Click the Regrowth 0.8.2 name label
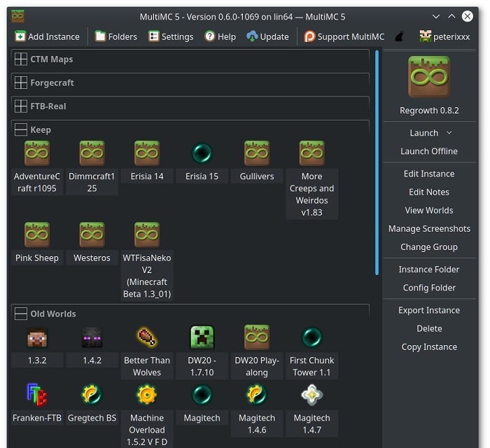The height and width of the screenshot is (448, 490). click(429, 111)
